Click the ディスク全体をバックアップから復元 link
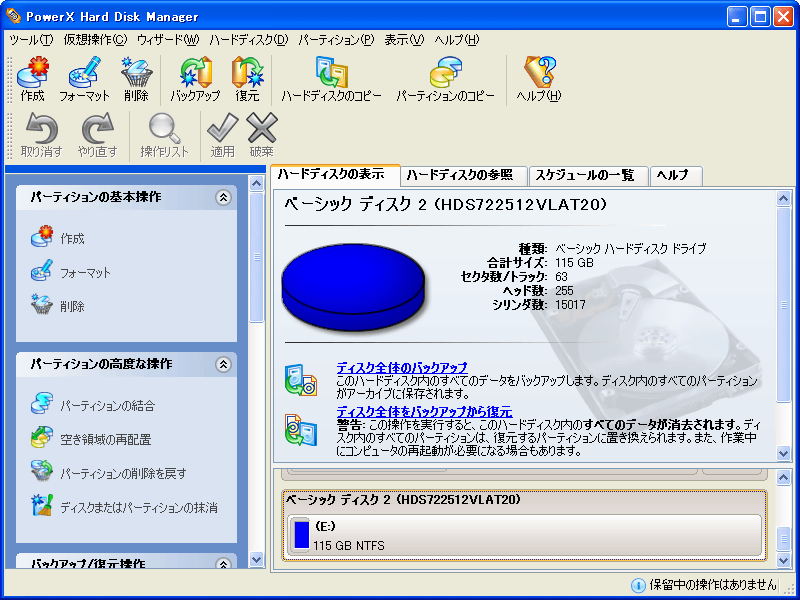 tap(424, 411)
